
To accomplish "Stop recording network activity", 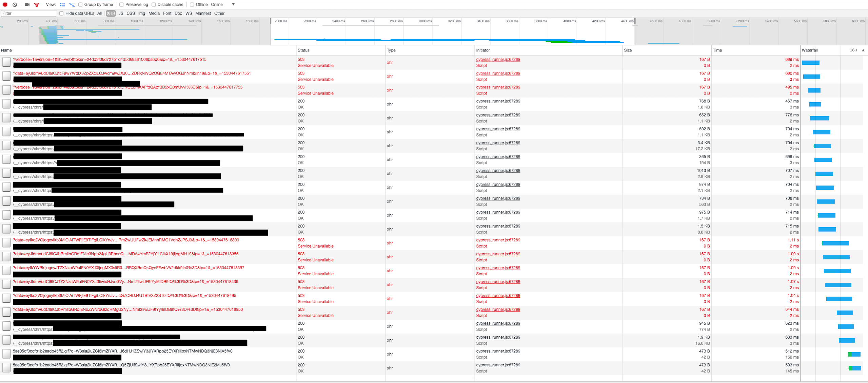I will (x=5, y=4).
